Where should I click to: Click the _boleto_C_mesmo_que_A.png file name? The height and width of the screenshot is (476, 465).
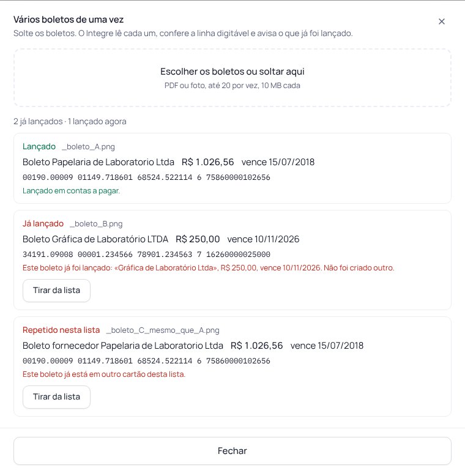click(163, 330)
